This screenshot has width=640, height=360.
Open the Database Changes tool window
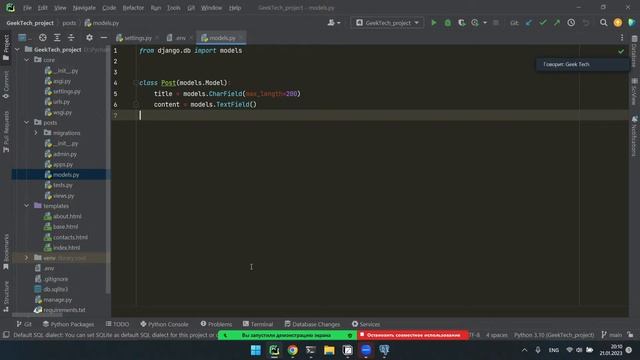click(x=312, y=324)
